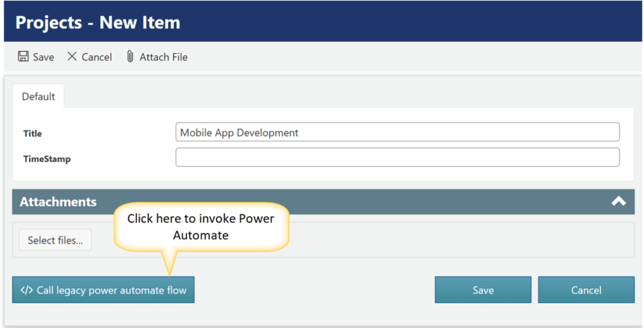Select the toolbar Save text label
Viewport: 644px width, 328px height.
(x=43, y=57)
